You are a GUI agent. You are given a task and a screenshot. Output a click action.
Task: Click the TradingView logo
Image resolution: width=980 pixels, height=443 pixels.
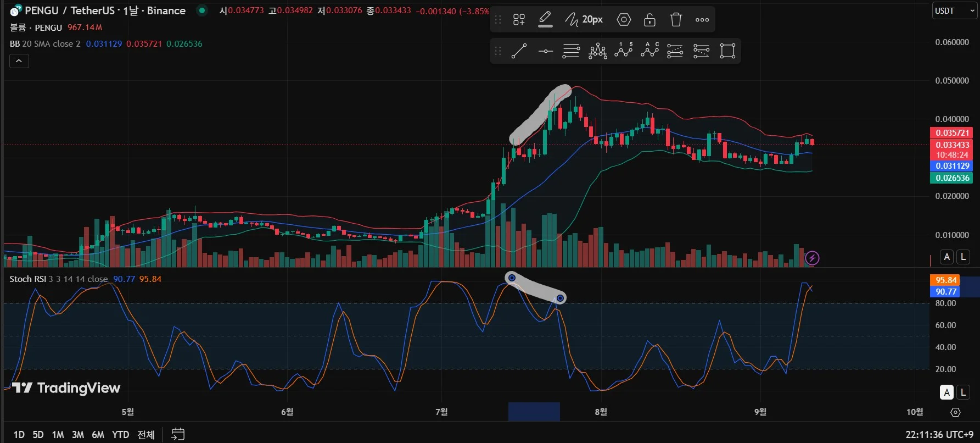coord(66,388)
